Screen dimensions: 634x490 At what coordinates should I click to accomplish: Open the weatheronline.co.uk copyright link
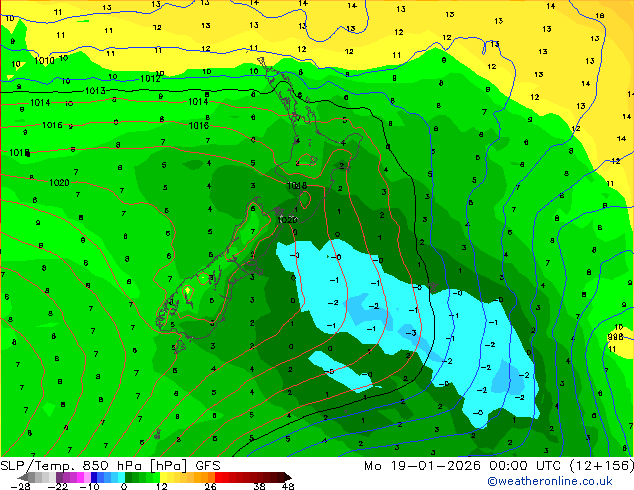click(x=550, y=481)
